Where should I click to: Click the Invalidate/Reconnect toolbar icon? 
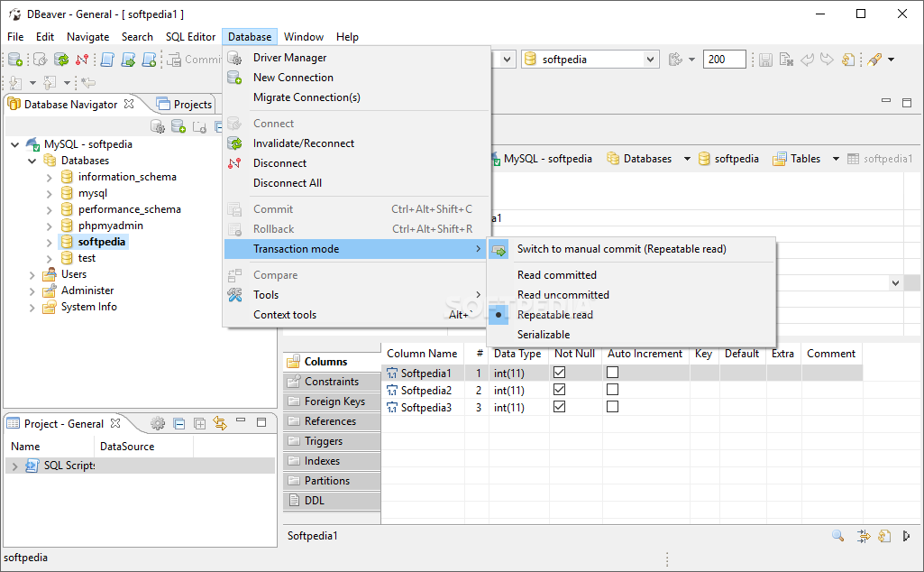coord(61,60)
